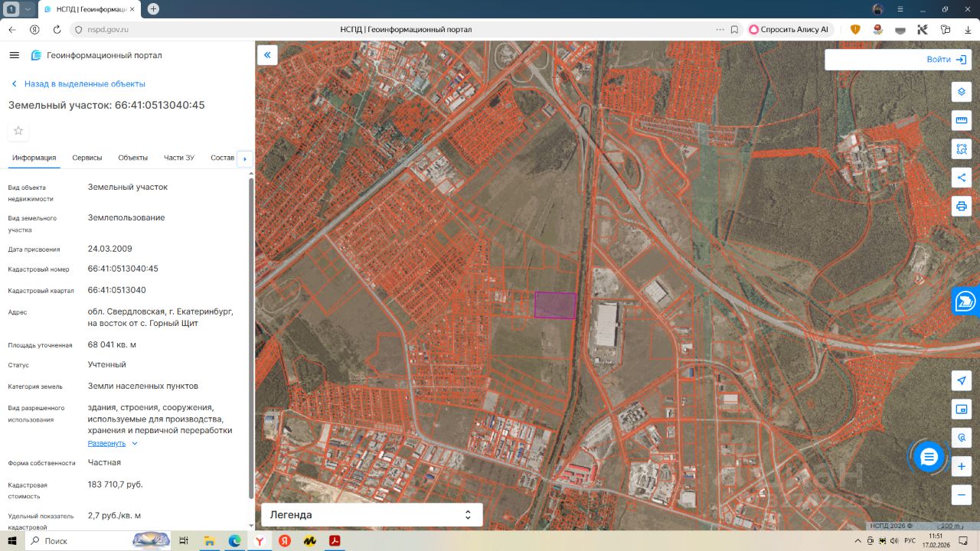
Task: Select the area value 68 041 кв. м
Action: click(113, 344)
